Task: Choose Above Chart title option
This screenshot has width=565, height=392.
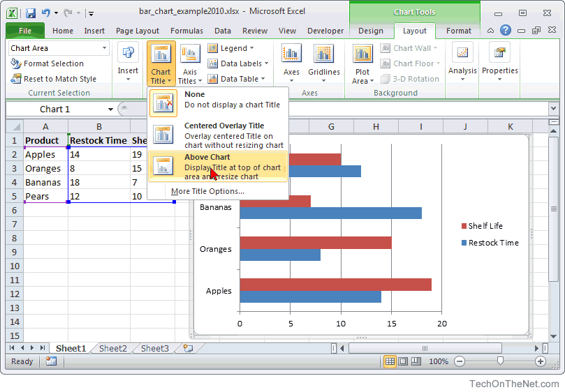Action: point(218,166)
